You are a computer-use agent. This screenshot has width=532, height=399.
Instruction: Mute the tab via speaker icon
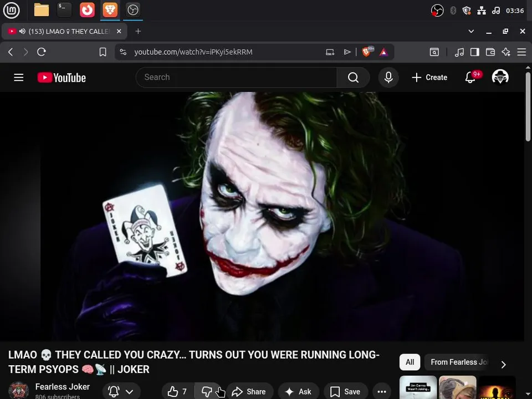click(x=22, y=31)
